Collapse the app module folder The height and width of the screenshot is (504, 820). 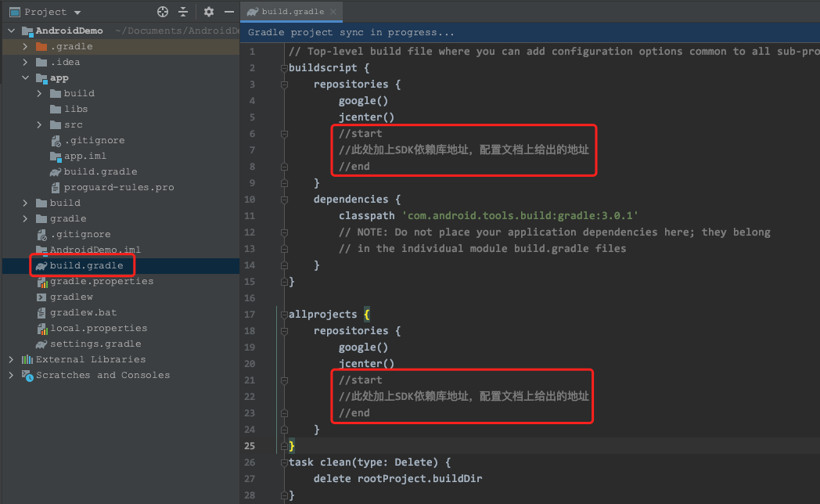25,78
